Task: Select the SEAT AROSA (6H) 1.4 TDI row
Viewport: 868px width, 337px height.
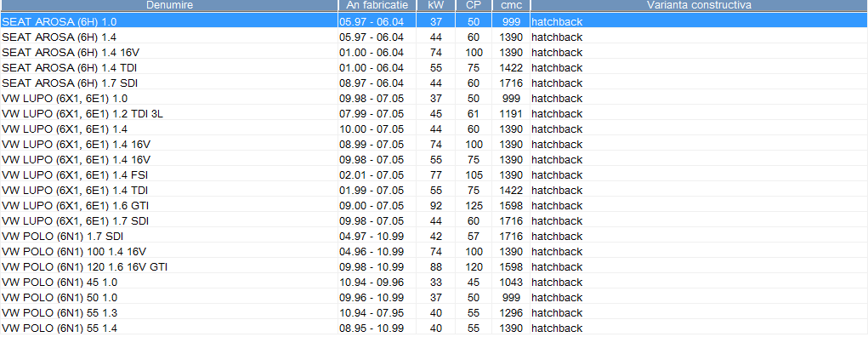Action: click(434, 67)
